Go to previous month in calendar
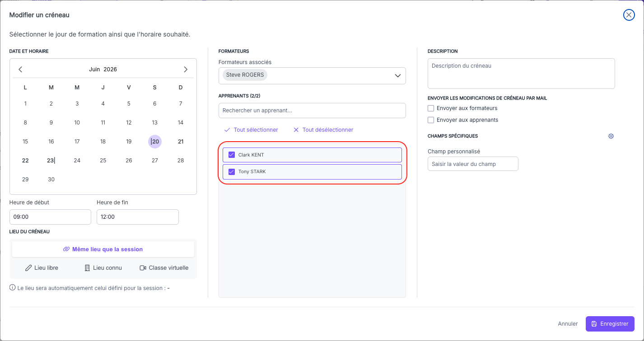The height and width of the screenshot is (341, 644). point(20,69)
